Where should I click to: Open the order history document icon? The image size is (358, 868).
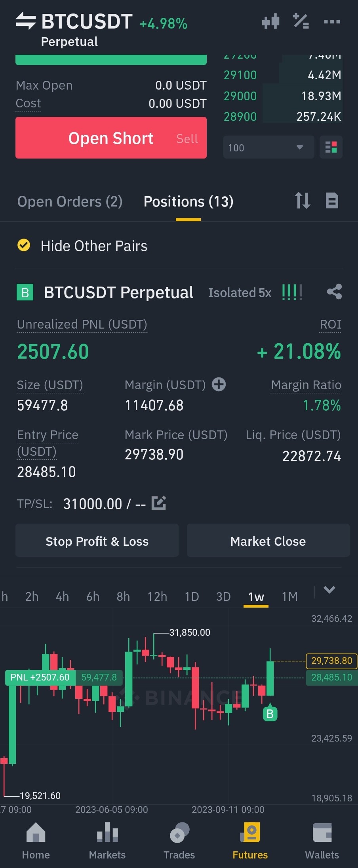coord(332,201)
